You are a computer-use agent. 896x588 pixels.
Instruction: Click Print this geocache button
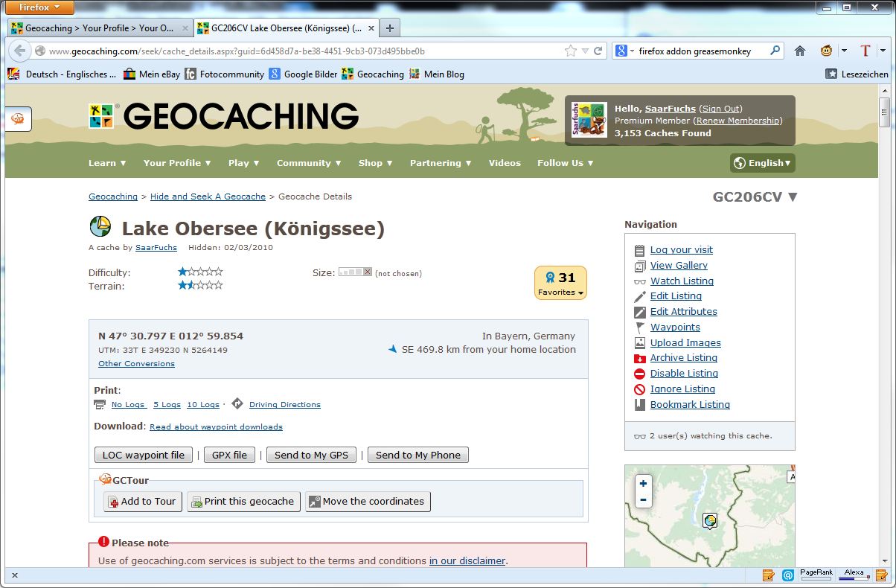coord(243,502)
